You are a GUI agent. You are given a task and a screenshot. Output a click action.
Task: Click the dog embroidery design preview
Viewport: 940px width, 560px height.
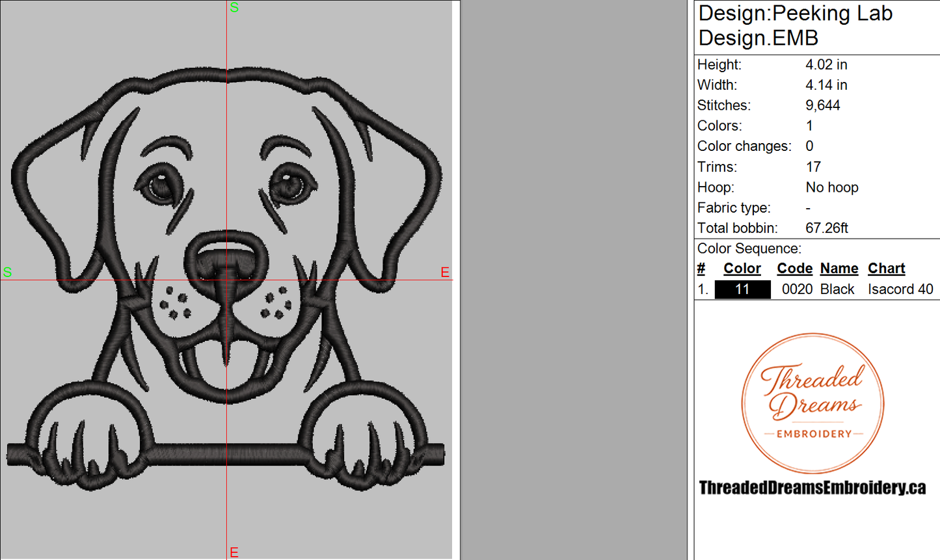point(226,280)
